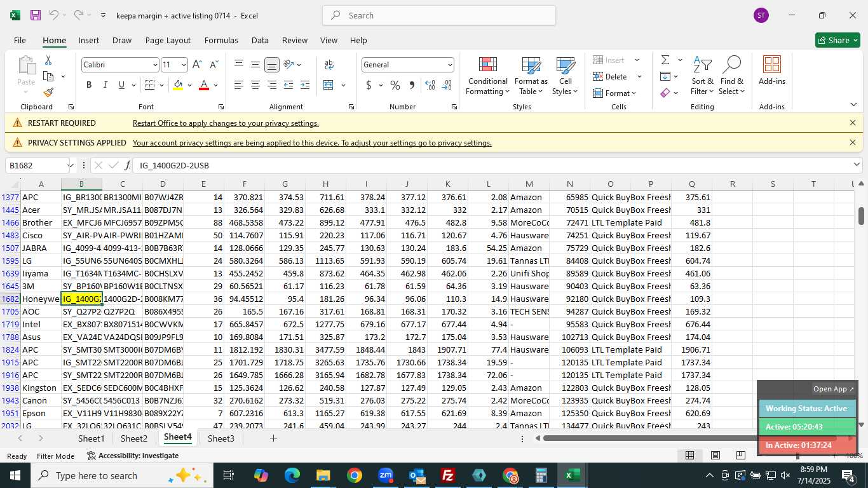Open the Find & Select dropdown

coord(732,76)
